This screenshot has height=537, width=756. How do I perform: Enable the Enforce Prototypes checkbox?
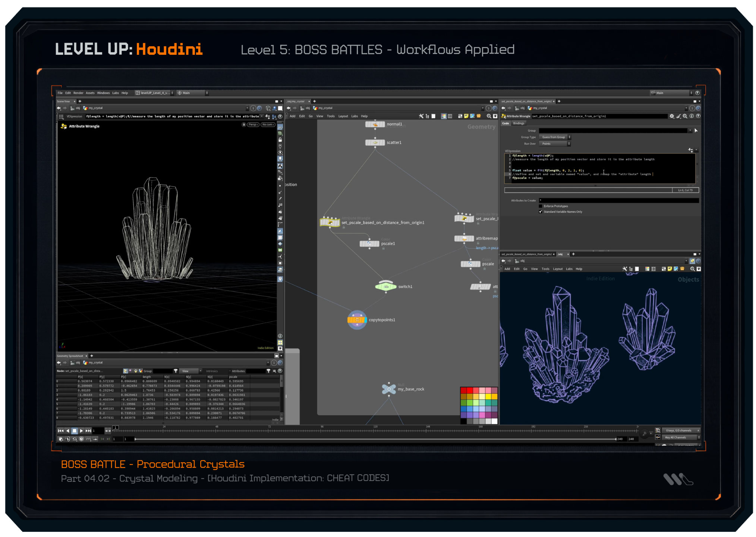click(541, 206)
